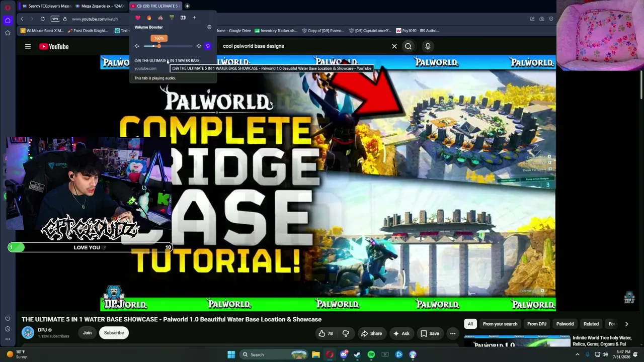Go to YouTube home via logo

[54, 46]
